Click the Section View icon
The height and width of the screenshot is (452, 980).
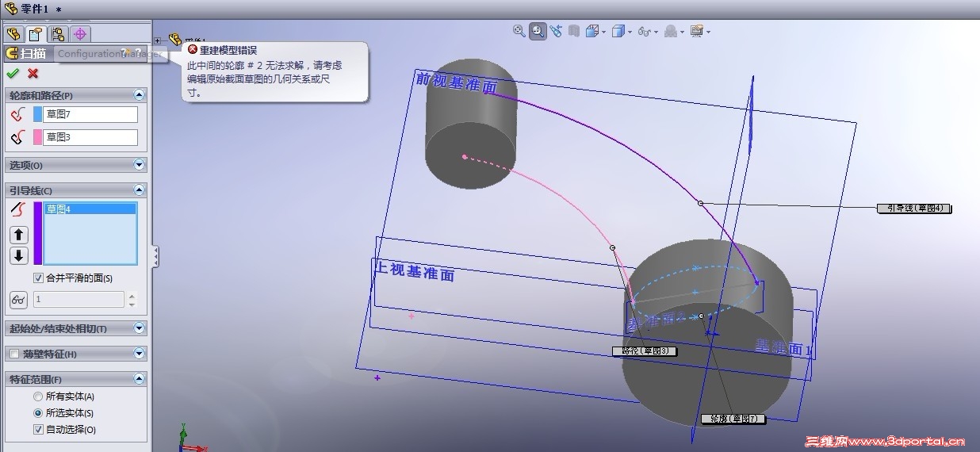[x=573, y=31]
